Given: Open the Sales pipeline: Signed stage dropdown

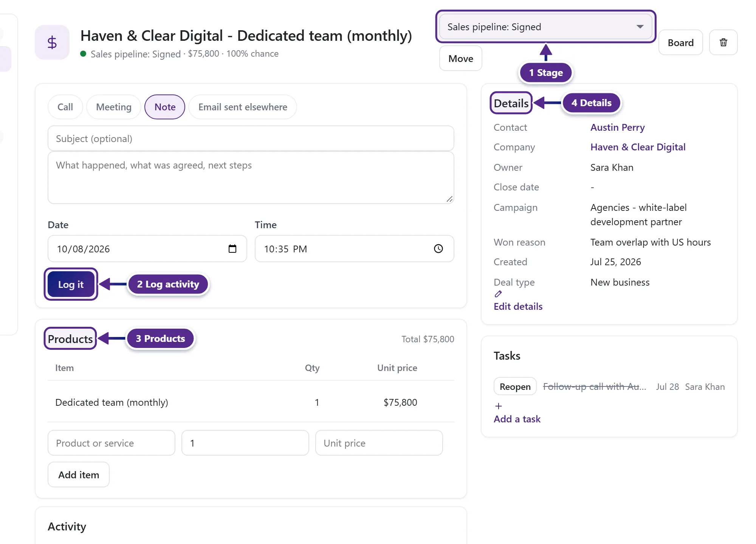Looking at the screenshot, I should click(x=545, y=27).
